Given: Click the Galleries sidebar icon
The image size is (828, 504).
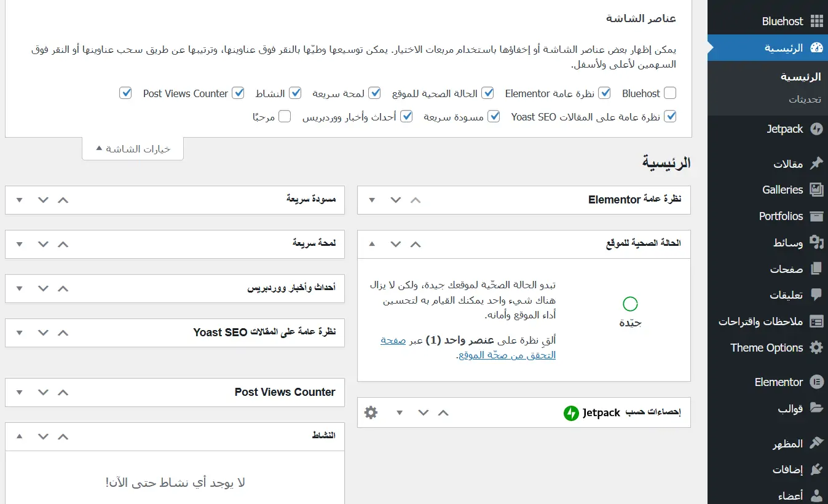Looking at the screenshot, I should click(816, 190).
